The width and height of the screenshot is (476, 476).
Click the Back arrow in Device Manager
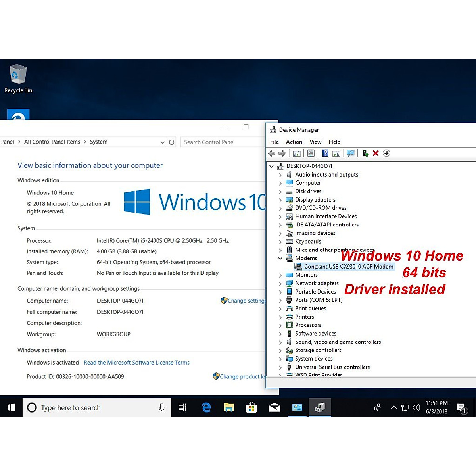(272, 153)
